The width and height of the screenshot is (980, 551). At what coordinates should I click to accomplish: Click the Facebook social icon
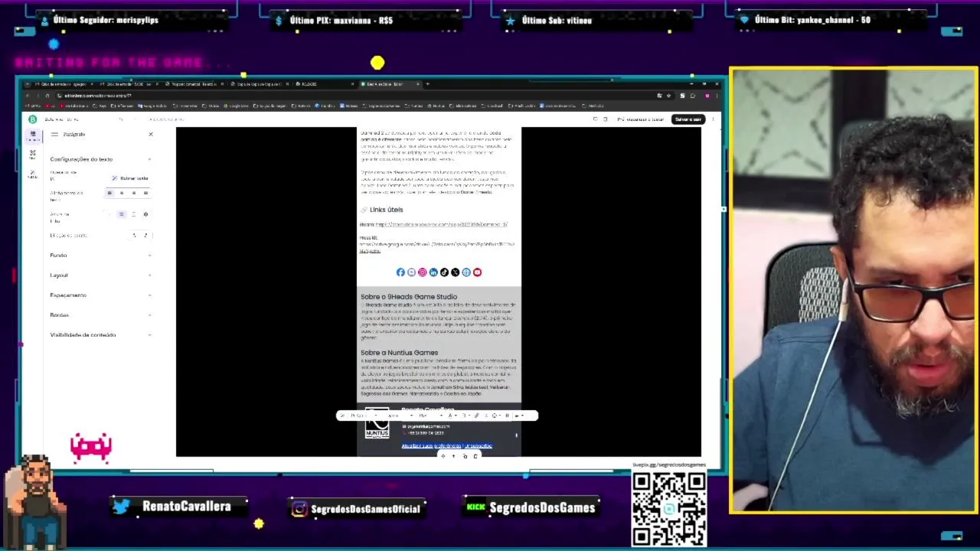point(400,272)
